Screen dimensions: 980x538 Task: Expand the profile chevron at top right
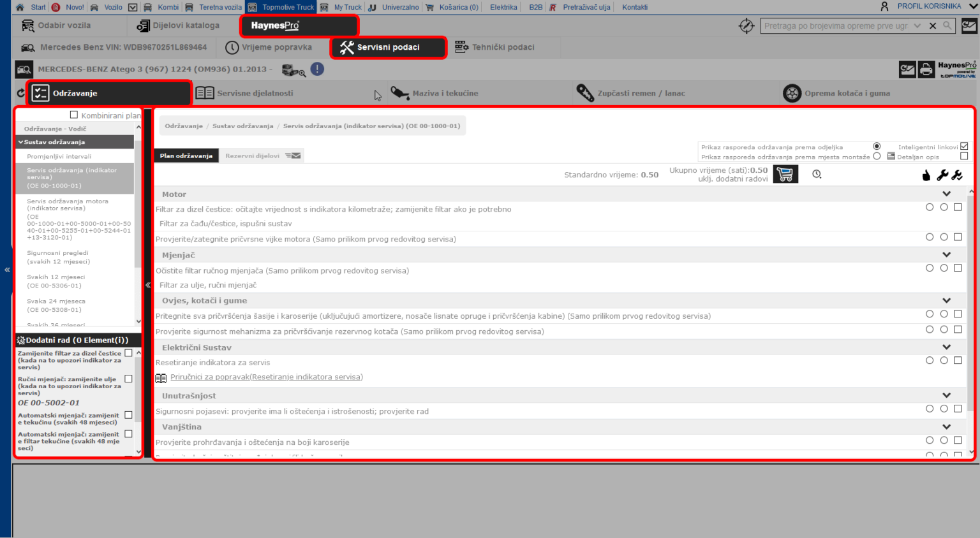(973, 6)
